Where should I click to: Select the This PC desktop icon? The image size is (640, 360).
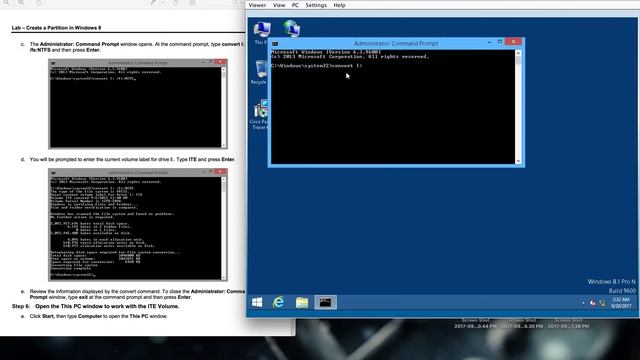(261, 33)
